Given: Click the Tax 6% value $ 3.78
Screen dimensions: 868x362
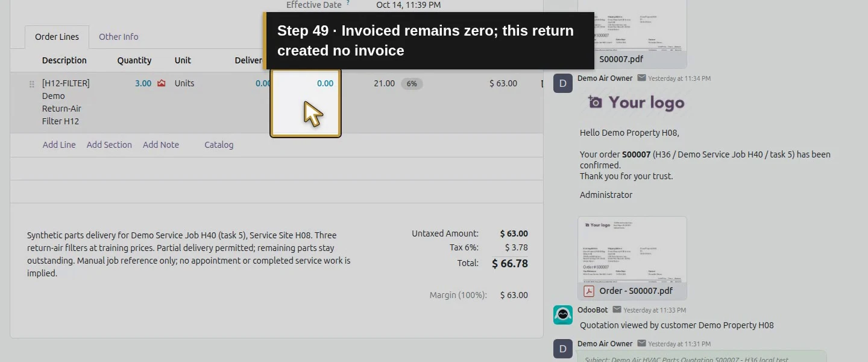Looking at the screenshot, I should (517, 247).
